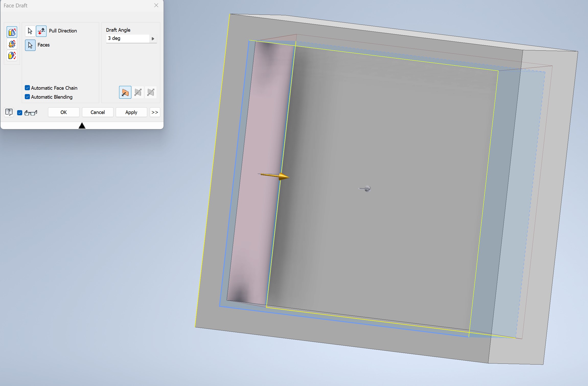Choose the symmetric draft option icon
The image size is (588, 386).
pyautogui.click(x=138, y=92)
